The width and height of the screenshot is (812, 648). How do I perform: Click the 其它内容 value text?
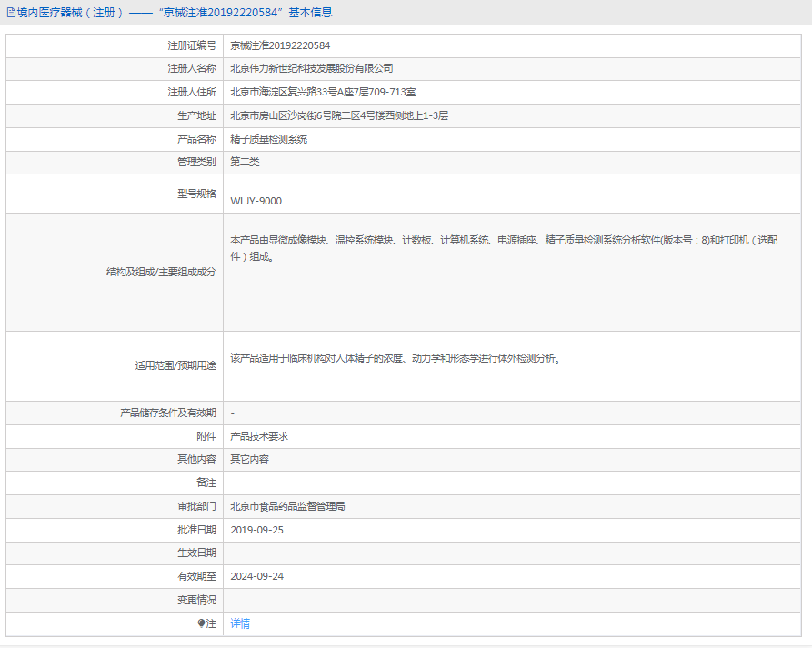[250, 459]
